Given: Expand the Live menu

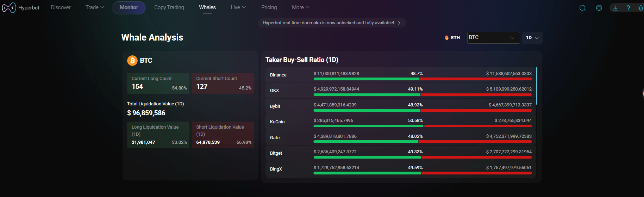Looking at the screenshot, I should pyautogui.click(x=238, y=7).
